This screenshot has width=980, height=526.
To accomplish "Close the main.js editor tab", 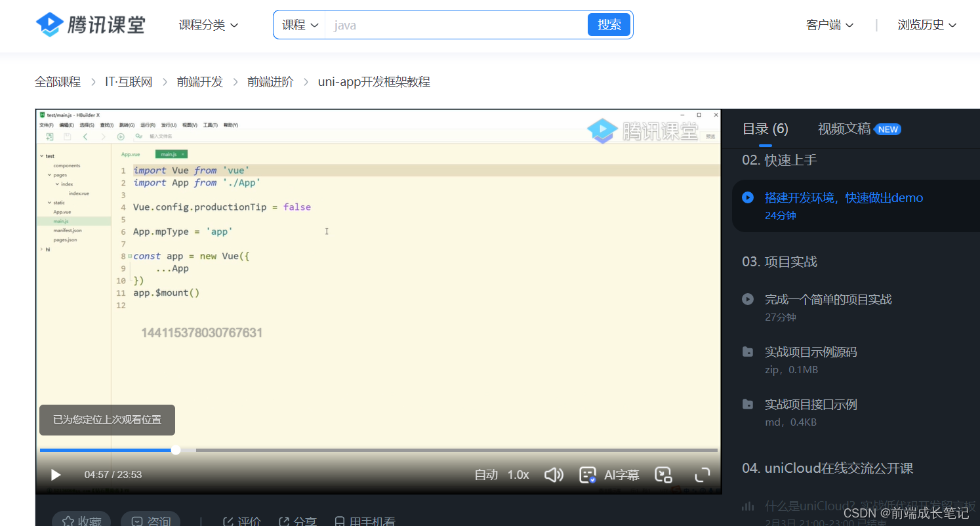I will click(183, 154).
